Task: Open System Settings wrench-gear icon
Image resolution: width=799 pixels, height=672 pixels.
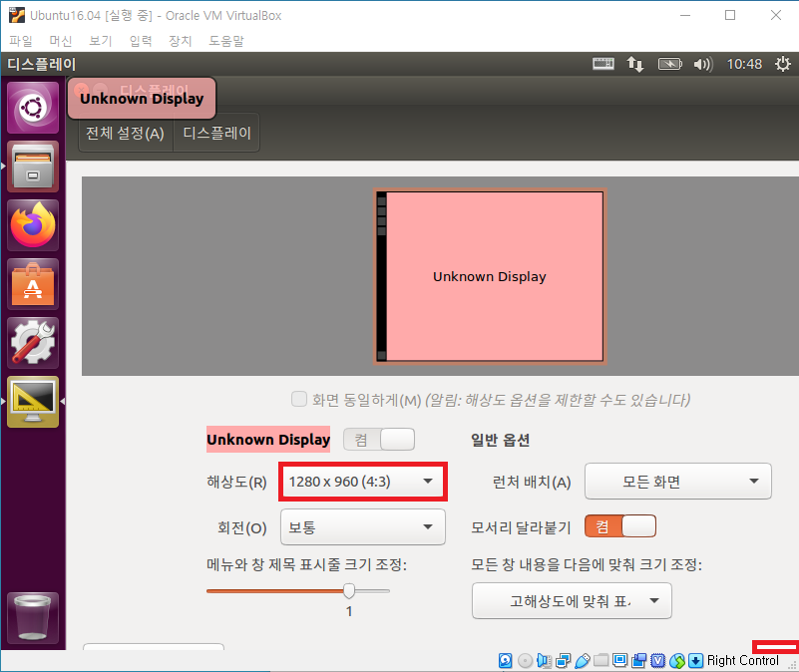Action: [x=33, y=343]
